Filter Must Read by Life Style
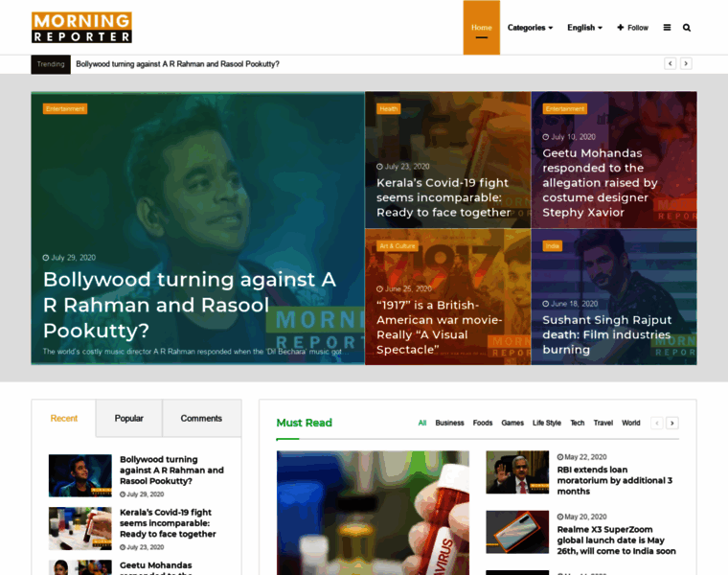Image resolution: width=728 pixels, height=575 pixels. point(547,424)
